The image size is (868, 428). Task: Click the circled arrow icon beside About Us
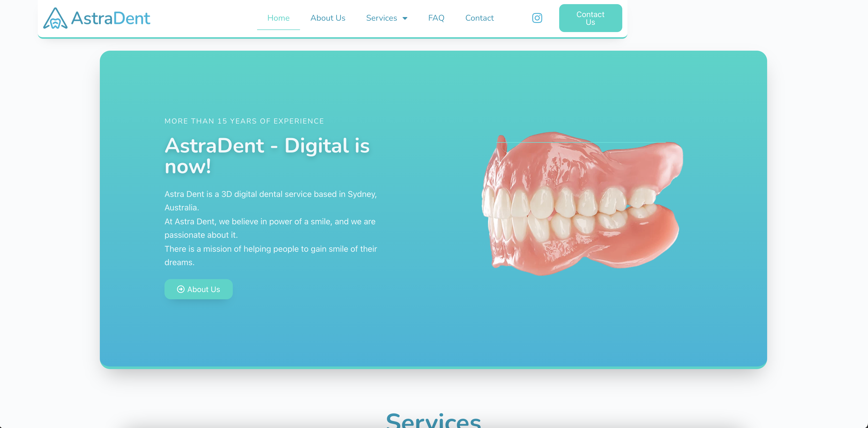pyautogui.click(x=181, y=289)
